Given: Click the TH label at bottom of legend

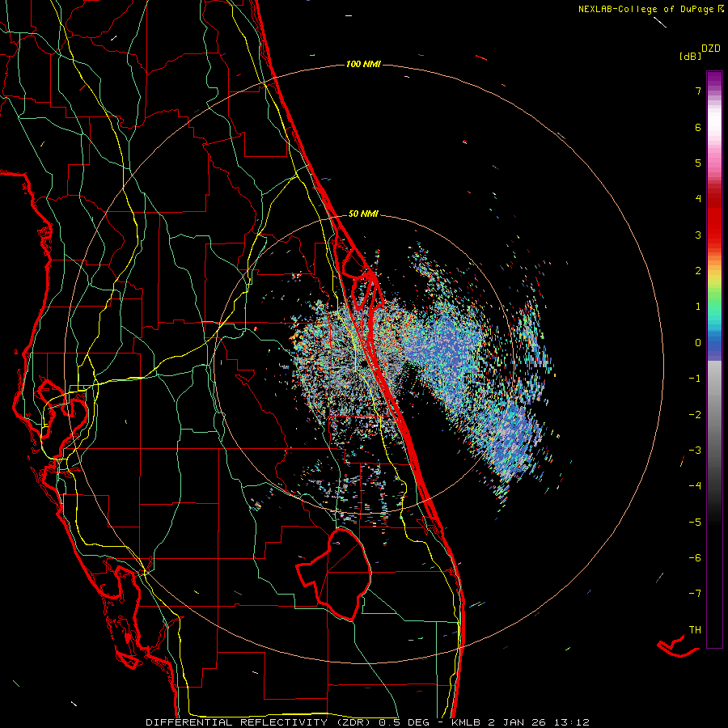Looking at the screenshot, I should click(x=695, y=630).
